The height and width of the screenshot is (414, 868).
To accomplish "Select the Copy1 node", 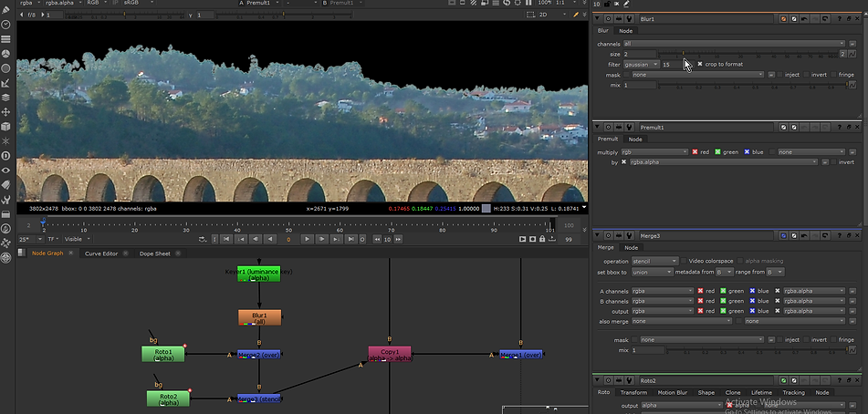I will pos(390,355).
